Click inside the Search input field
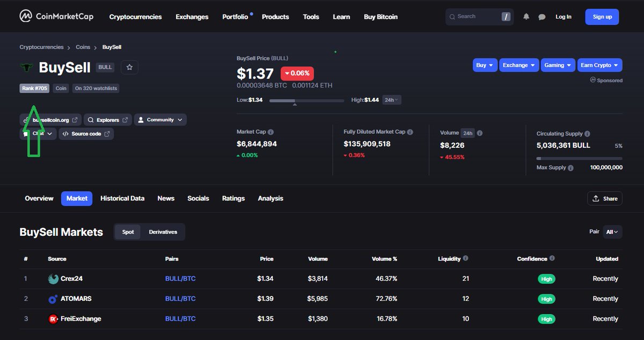This screenshot has width=644, height=340. pyautogui.click(x=479, y=17)
